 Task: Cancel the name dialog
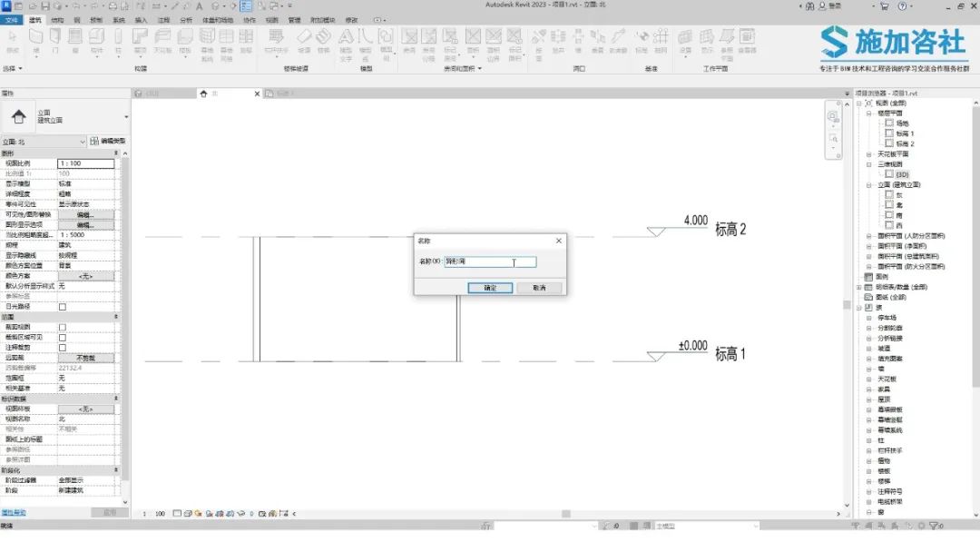click(539, 288)
